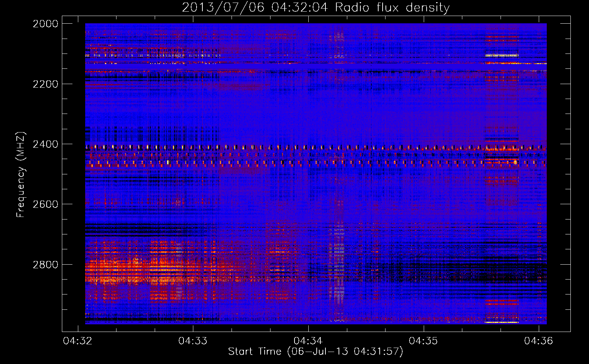Click the 04:32 time tick label

click(x=78, y=341)
